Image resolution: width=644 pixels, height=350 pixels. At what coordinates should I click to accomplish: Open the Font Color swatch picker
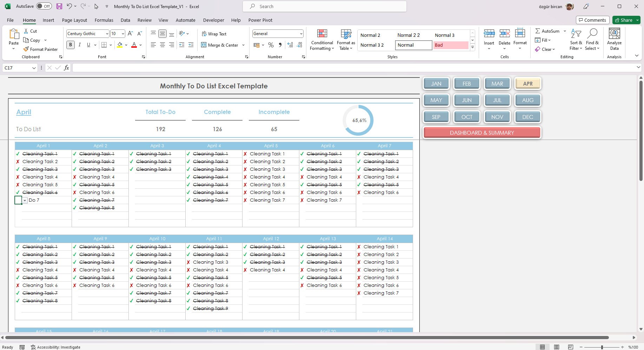[140, 45]
